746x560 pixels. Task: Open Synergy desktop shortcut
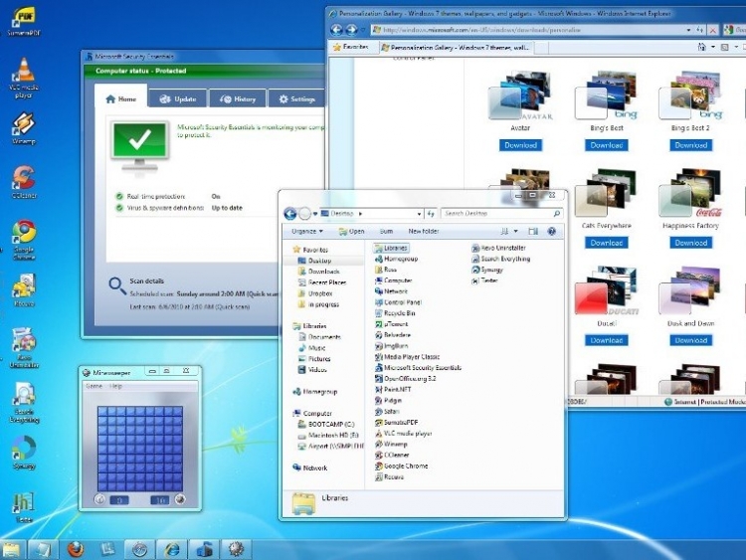24,450
